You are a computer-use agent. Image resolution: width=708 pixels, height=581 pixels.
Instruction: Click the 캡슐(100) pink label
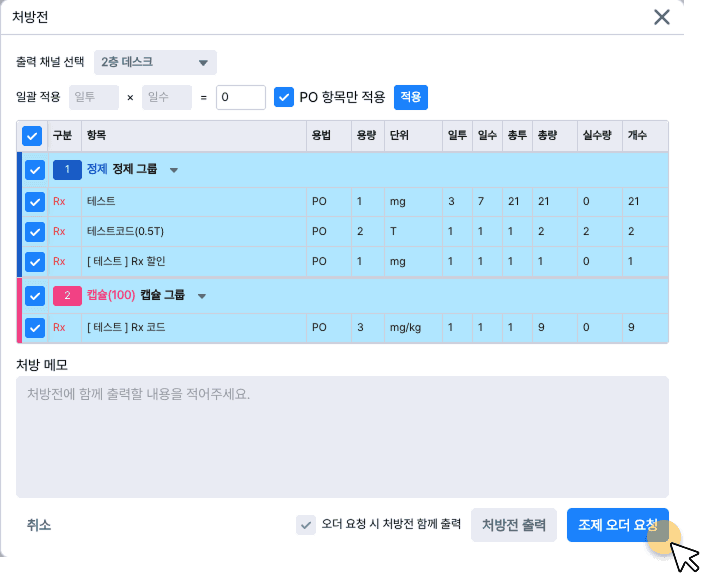tap(111, 295)
